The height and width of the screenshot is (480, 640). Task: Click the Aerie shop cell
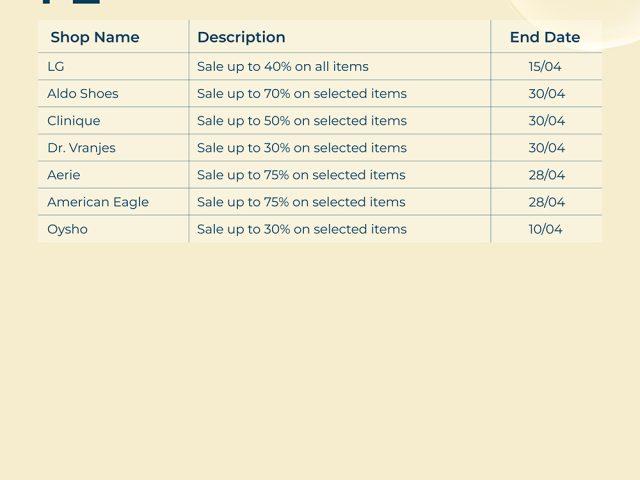point(64,175)
